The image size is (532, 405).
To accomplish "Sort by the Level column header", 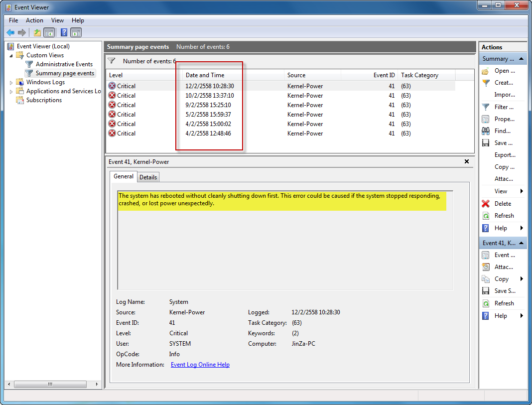I will point(144,75).
